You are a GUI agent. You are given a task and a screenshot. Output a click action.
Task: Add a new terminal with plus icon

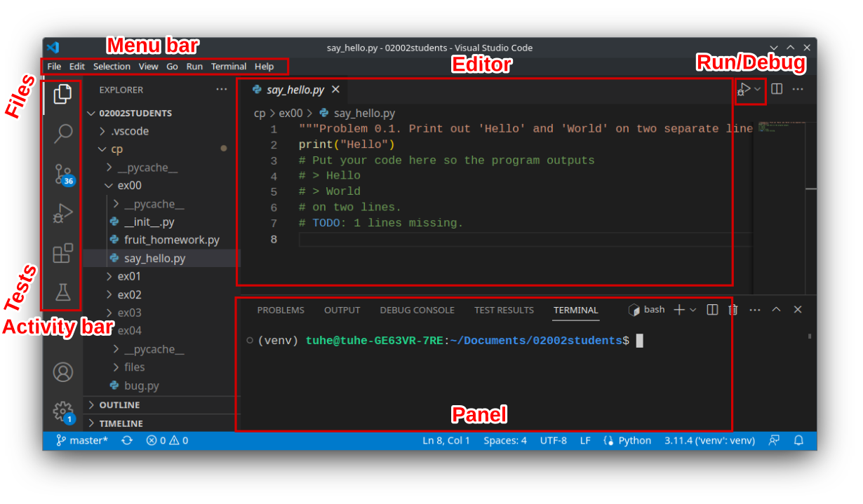coord(678,310)
